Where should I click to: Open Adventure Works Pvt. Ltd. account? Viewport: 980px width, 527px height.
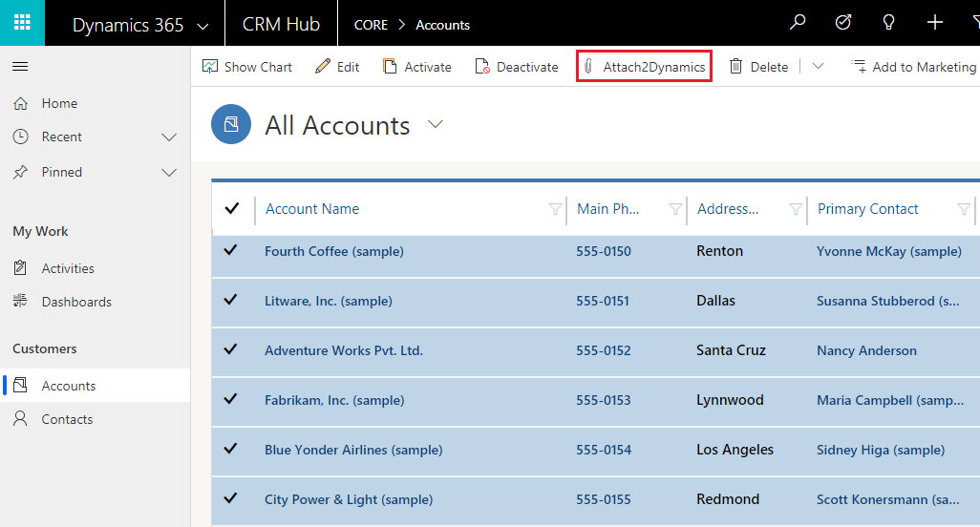pos(344,350)
